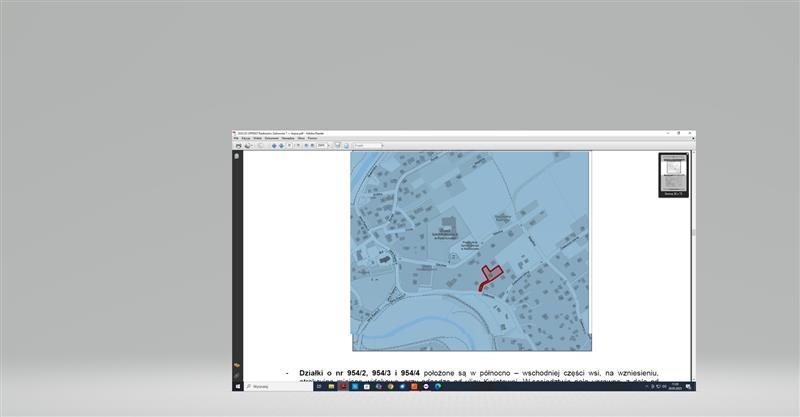Click the notification center icon on the taskbar
800x417 pixels.
tap(688, 386)
